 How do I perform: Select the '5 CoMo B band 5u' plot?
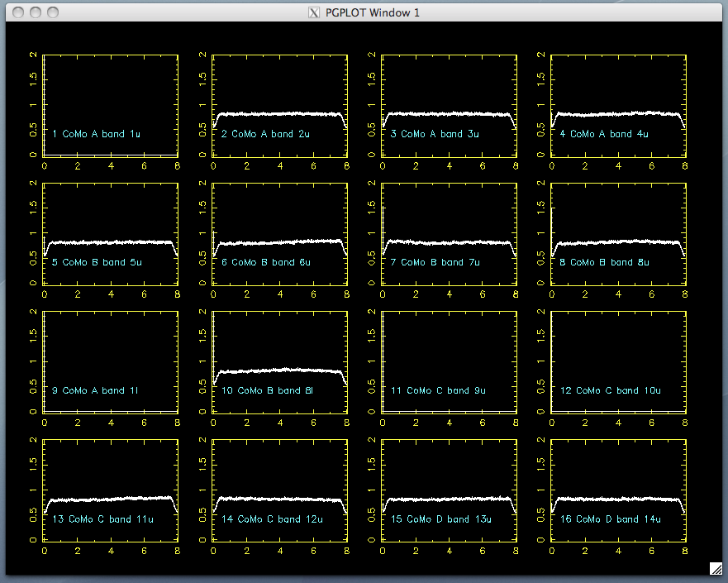(111, 233)
